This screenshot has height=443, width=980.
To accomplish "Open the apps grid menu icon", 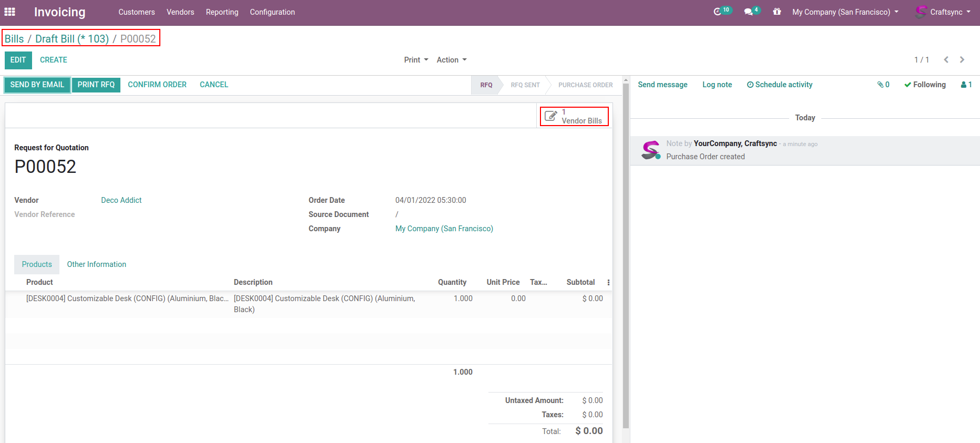I will (9, 12).
